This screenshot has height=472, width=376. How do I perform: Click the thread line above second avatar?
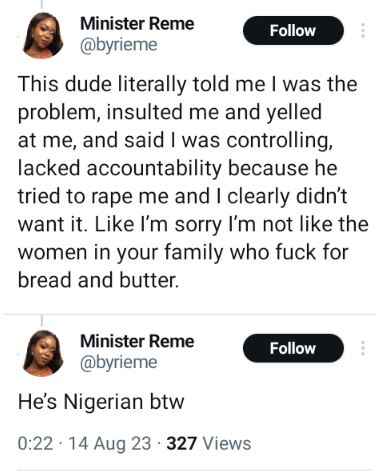(x=42, y=320)
